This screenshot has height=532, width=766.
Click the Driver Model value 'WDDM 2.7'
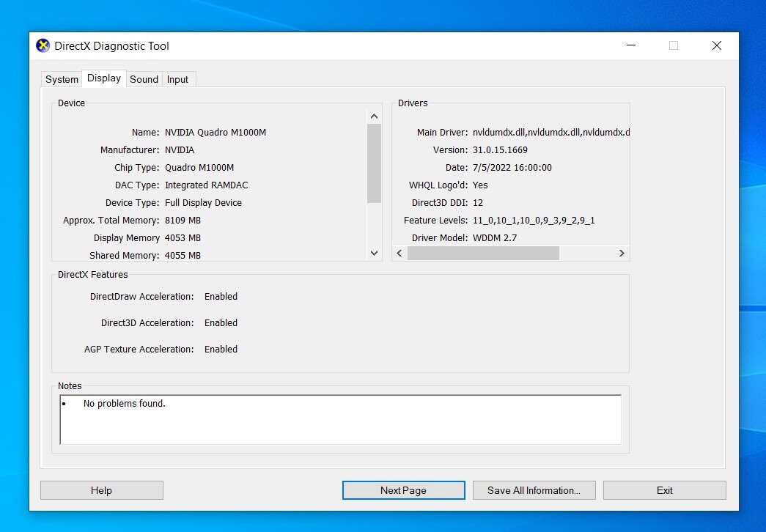[494, 238]
